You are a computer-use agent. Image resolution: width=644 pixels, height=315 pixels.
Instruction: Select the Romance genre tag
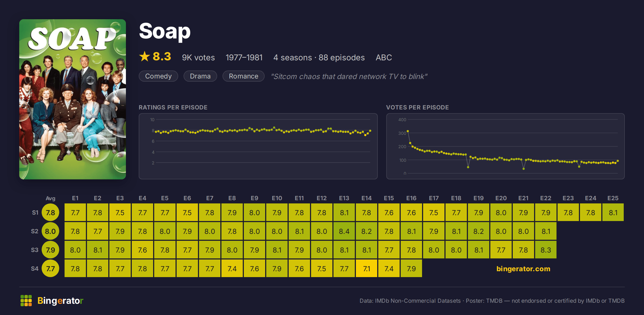tap(243, 76)
